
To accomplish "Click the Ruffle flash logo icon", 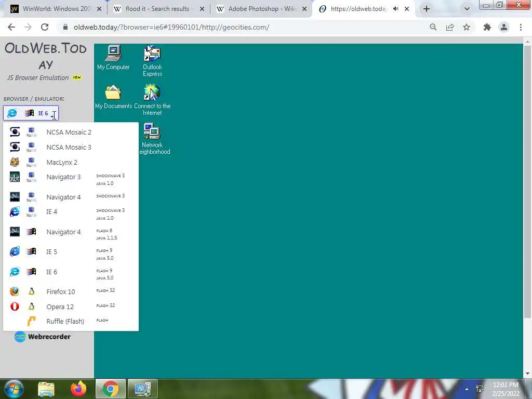I will point(31,321).
